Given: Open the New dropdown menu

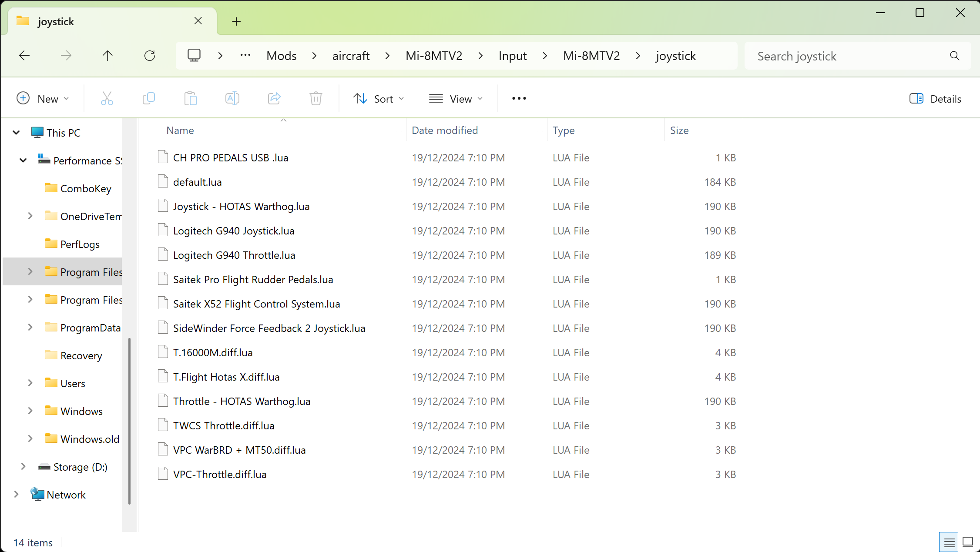Looking at the screenshot, I should (x=43, y=99).
